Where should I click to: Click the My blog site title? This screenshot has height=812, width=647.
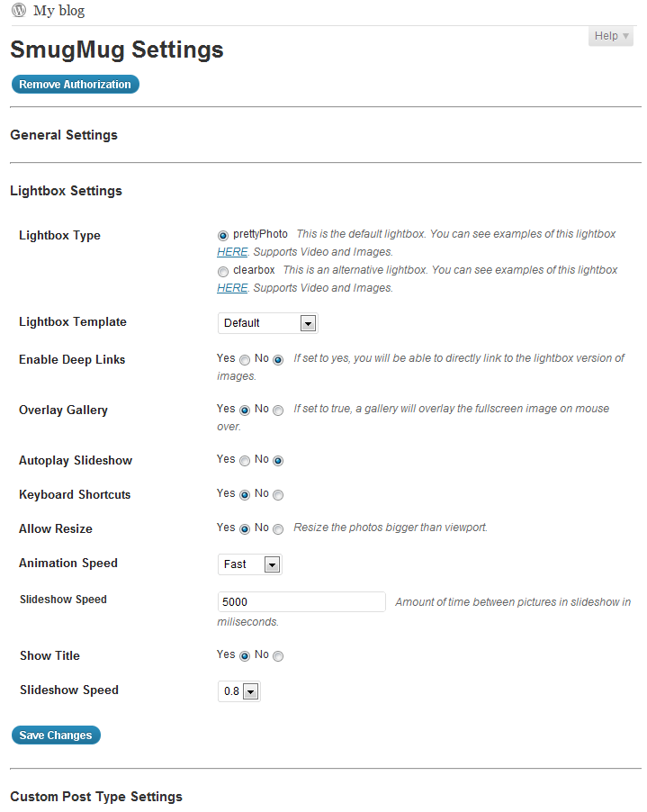pos(59,11)
